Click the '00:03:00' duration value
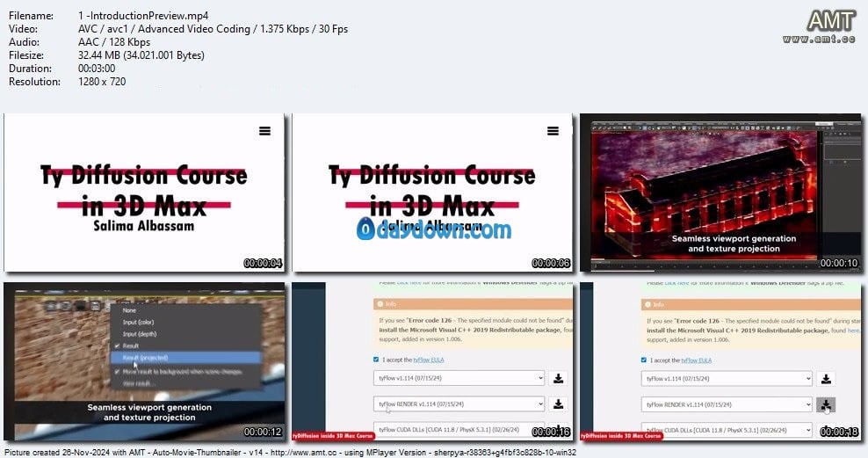Image resolution: width=868 pixels, height=458 pixels. click(97, 69)
